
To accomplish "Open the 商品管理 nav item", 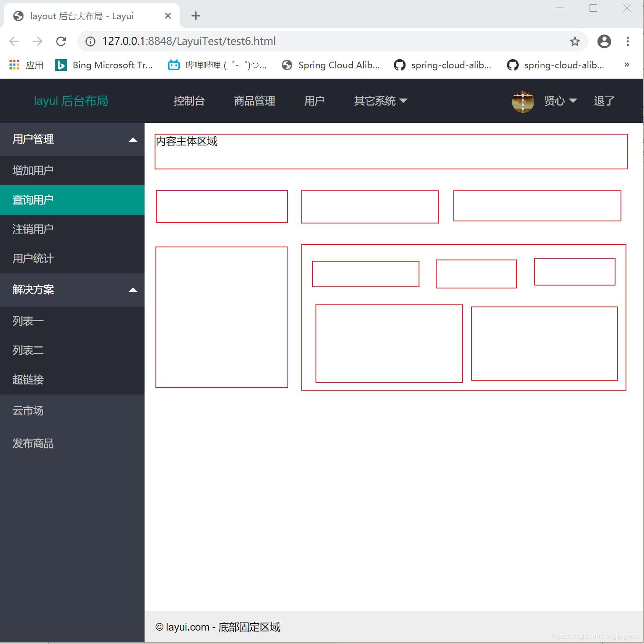I will (x=254, y=101).
